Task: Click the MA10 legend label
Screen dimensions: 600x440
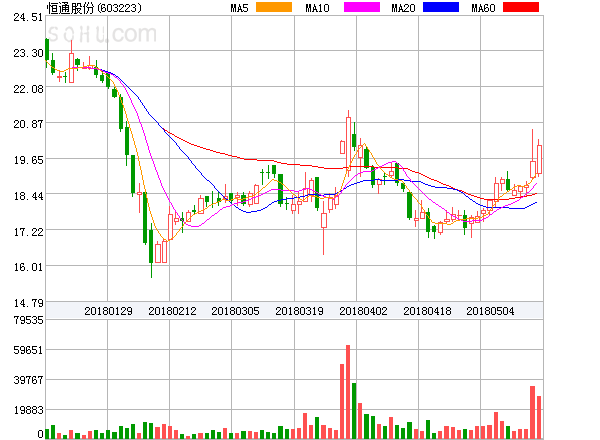Action: [317, 8]
